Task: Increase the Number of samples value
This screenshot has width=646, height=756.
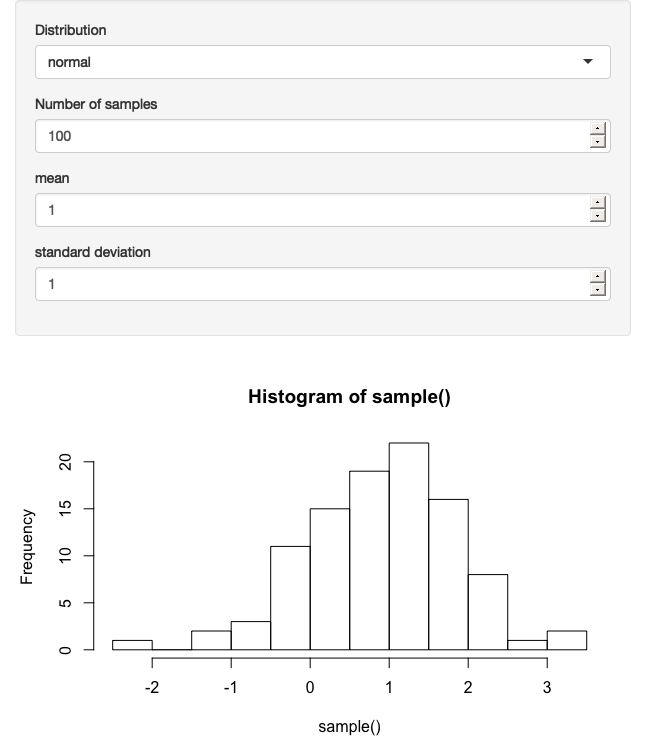Action: coord(598,130)
